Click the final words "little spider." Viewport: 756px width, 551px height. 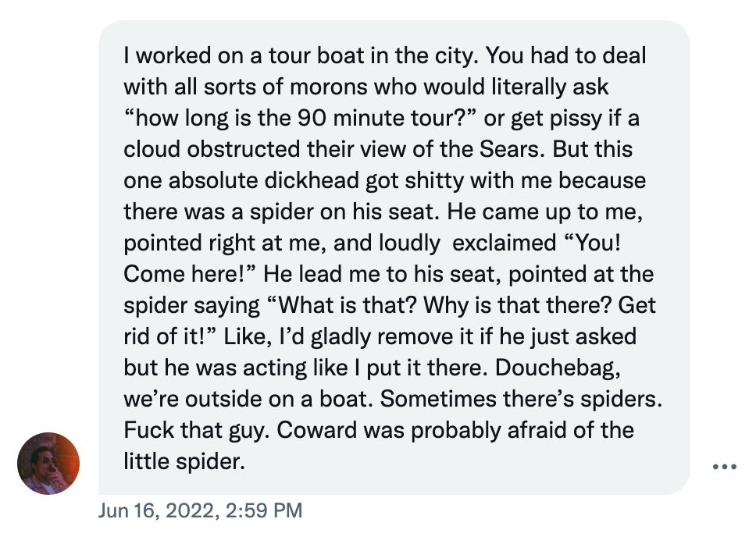[184, 462]
